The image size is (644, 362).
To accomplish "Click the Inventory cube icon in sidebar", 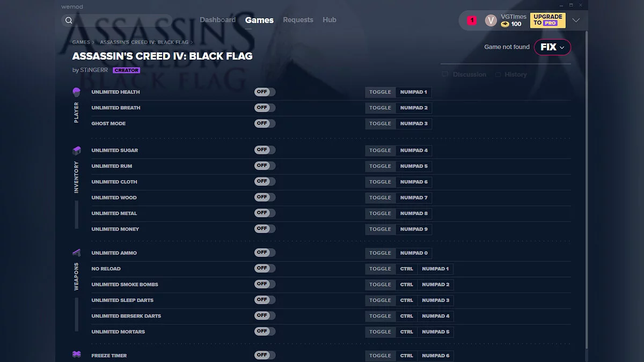I will pyautogui.click(x=76, y=150).
